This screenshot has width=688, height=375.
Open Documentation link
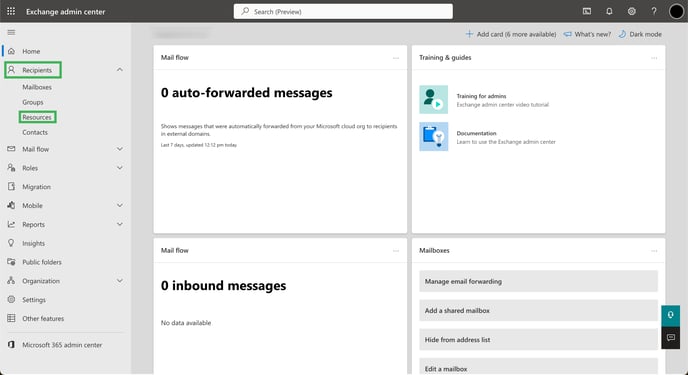(x=476, y=133)
